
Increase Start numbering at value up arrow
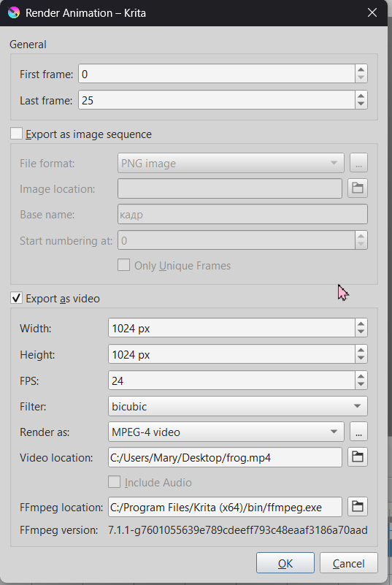[361, 236]
